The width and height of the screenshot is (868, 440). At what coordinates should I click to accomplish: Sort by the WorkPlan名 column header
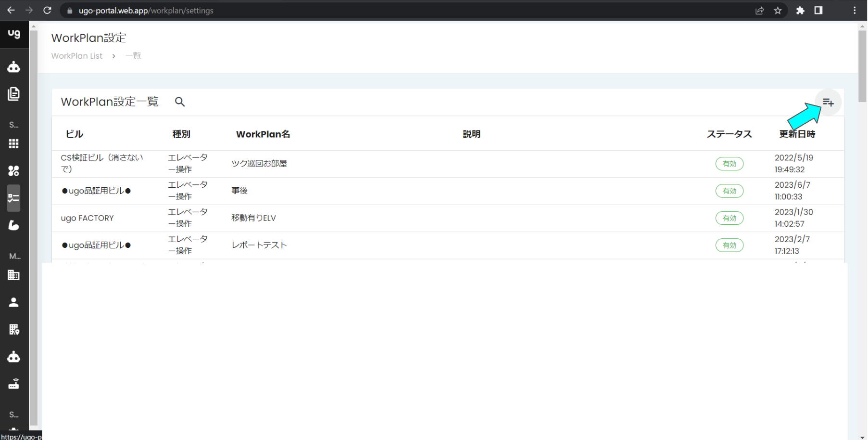[x=263, y=134]
